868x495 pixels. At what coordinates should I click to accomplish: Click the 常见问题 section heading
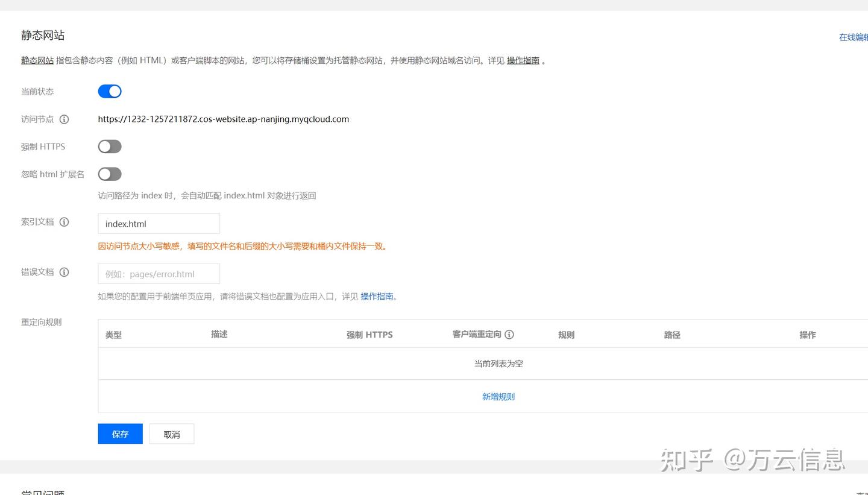coord(42,493)
